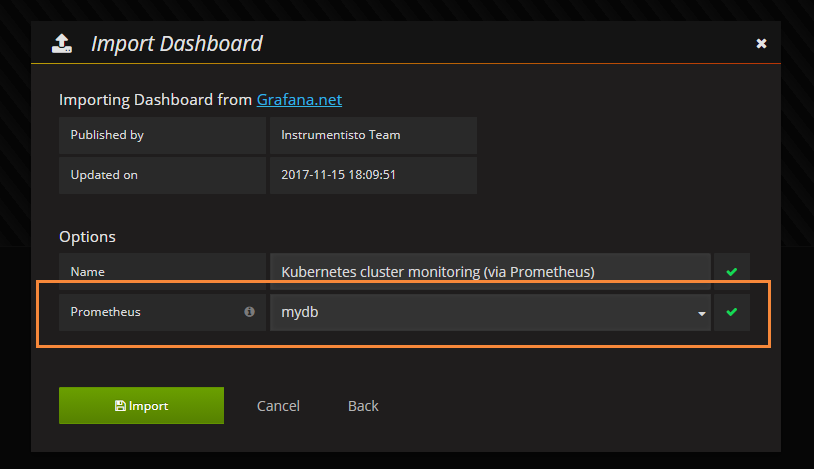The height and width of the screenshot is (469, 814).
Task: Close the Import Dashboard dialog
Action: [x=761, y=43]
